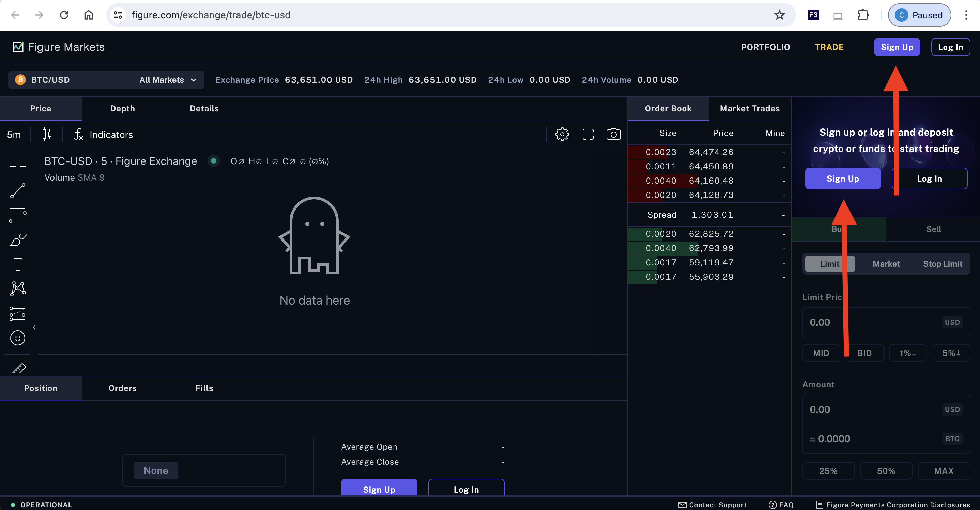Viewport: 980px width, 510px height.
Task: Expand the All Markets dropdown
Action: click(168, 80)
